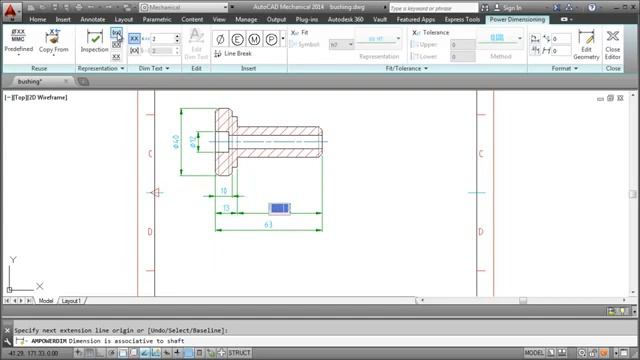
Task: Close the command line window X
Action: pyautogui.click(x=7, y=331)
